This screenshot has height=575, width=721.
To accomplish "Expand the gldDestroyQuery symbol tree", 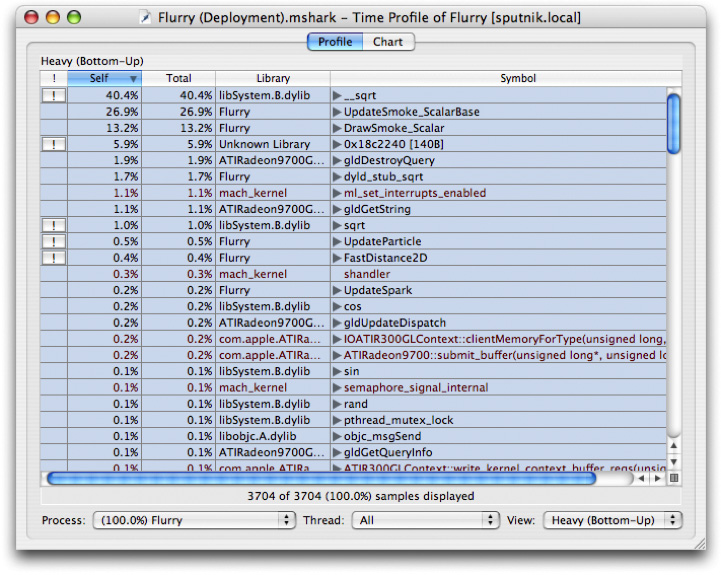I will click(x=338, y=161).
